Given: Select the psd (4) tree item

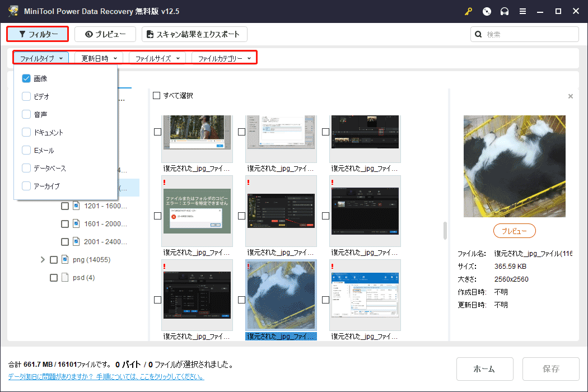Looking at the screenshot, I should (83, 278).
